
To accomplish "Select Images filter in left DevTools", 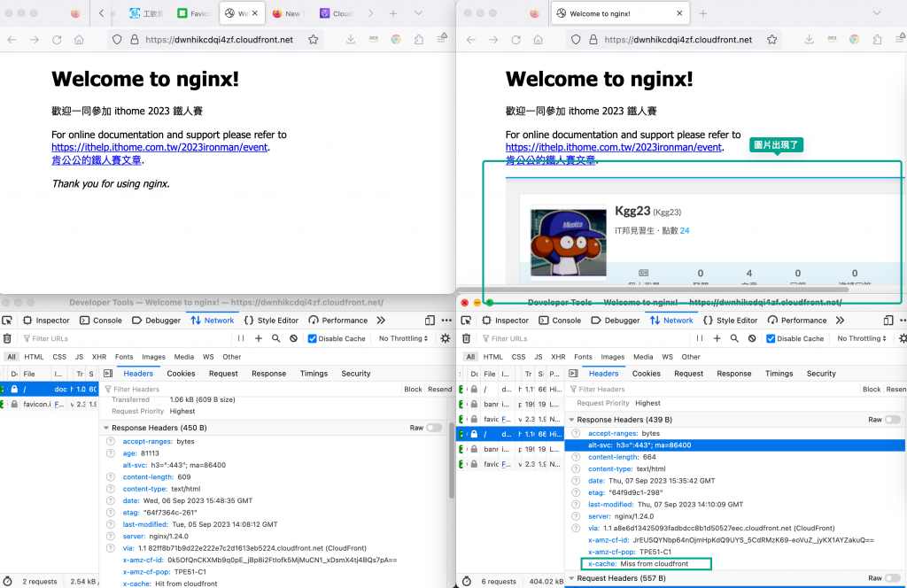I will pyautogui.click(x=153, y=357).
